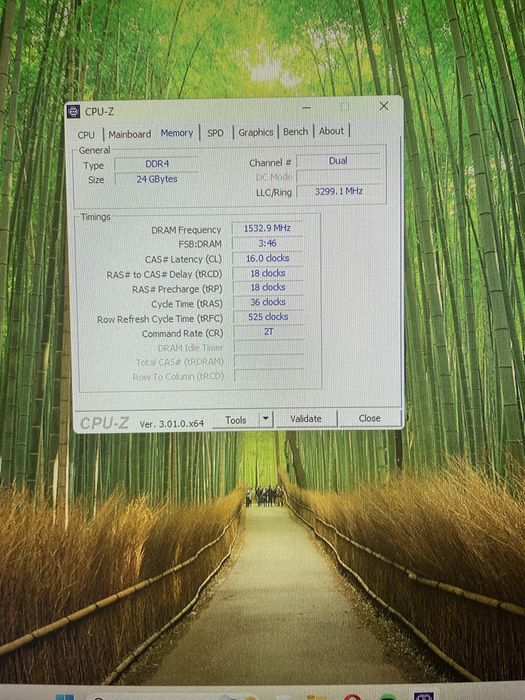Click the 24 GBytes size value

coord(157,179)
